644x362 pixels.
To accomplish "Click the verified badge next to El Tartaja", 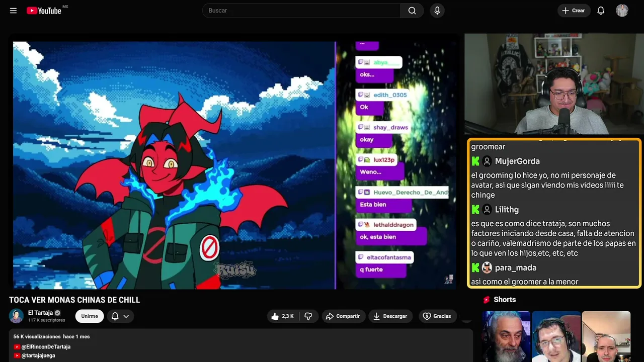I will (x=57, y=313).
